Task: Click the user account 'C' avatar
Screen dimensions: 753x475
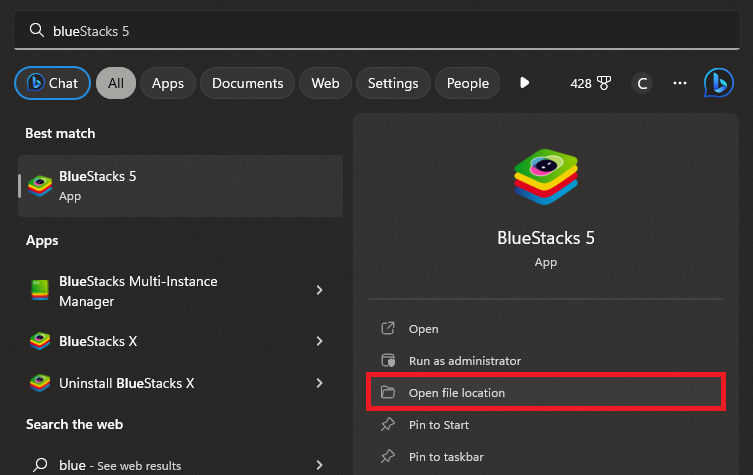Action: point(642,83)
